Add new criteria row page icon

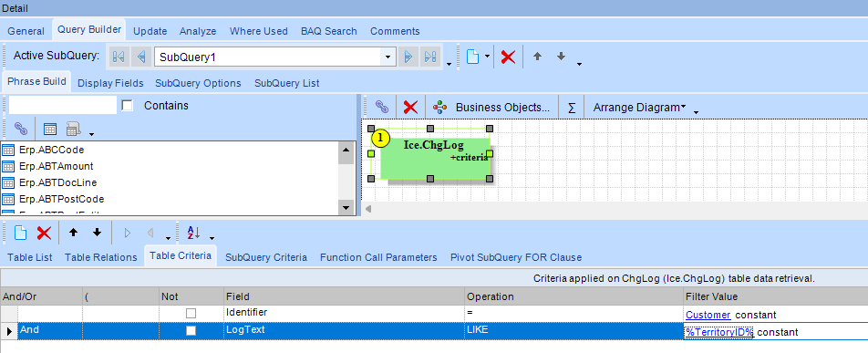pos(20,233)
